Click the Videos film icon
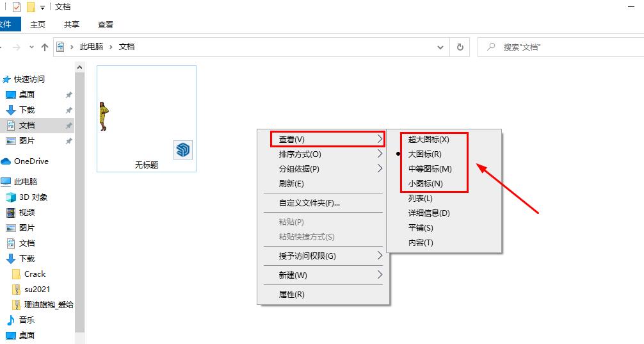This screenshot has height=344, width=644. 11,213
